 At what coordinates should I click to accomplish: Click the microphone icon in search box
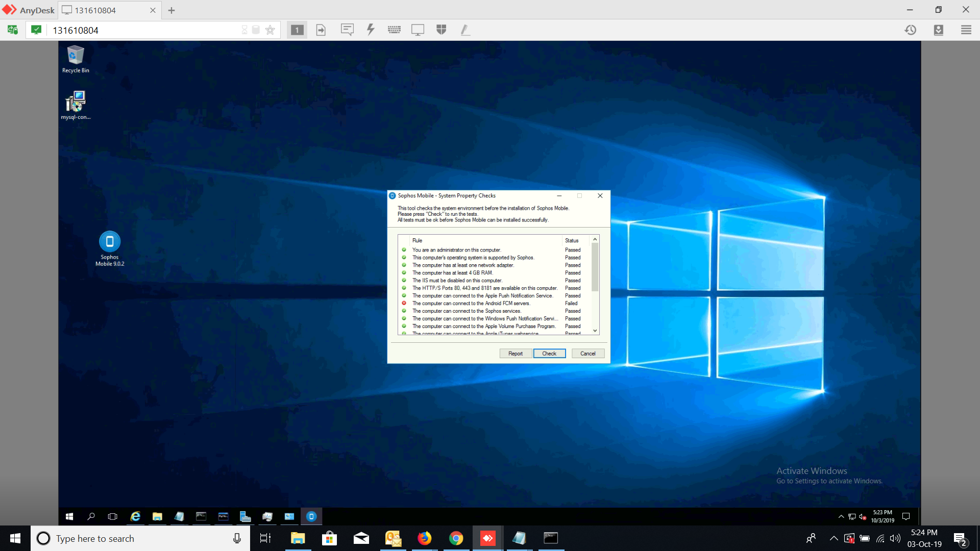pos(237,538)
